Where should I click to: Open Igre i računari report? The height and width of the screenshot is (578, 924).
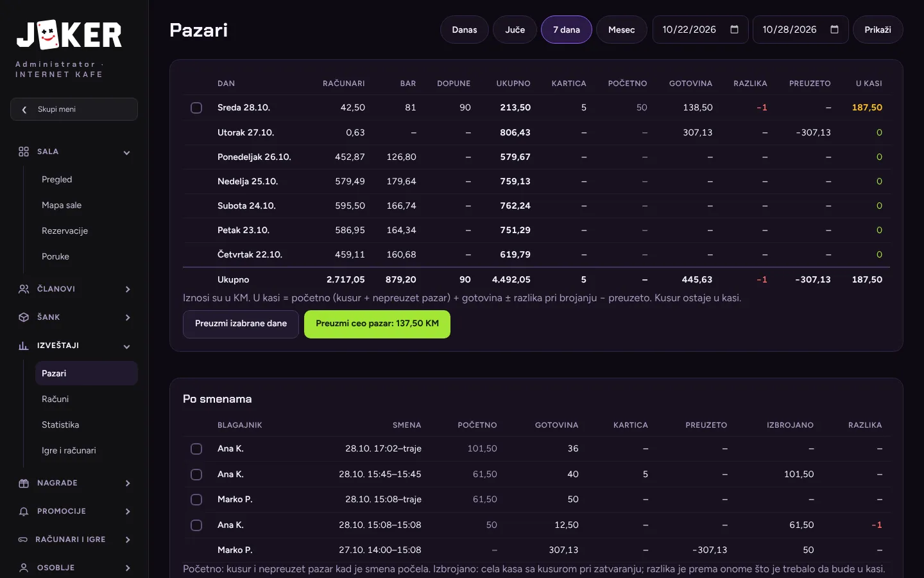pos(86,451)
